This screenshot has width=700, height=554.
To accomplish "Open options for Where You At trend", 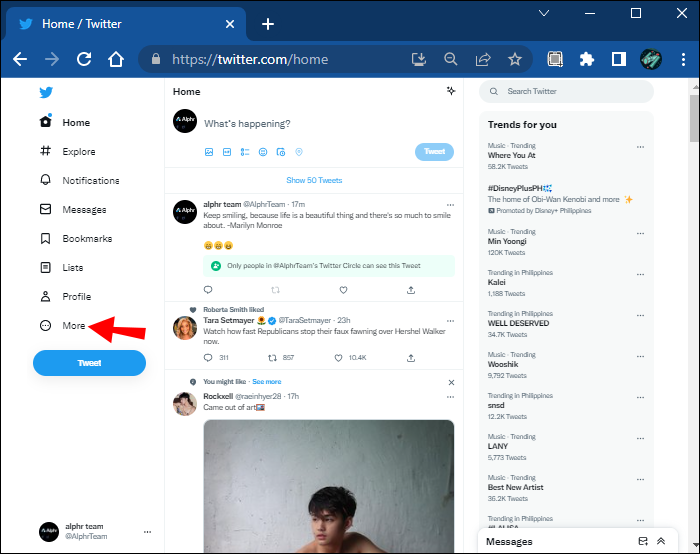I will [x=640, y=147].
